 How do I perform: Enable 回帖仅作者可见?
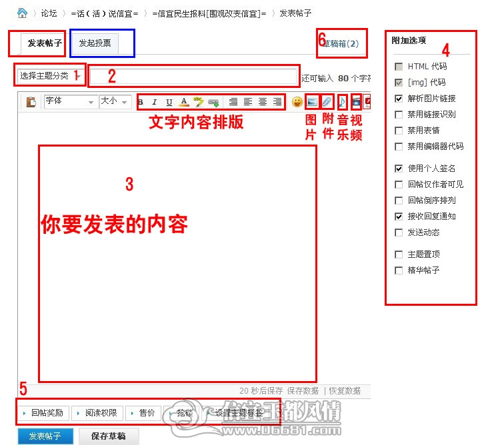[x=399, y=185]
